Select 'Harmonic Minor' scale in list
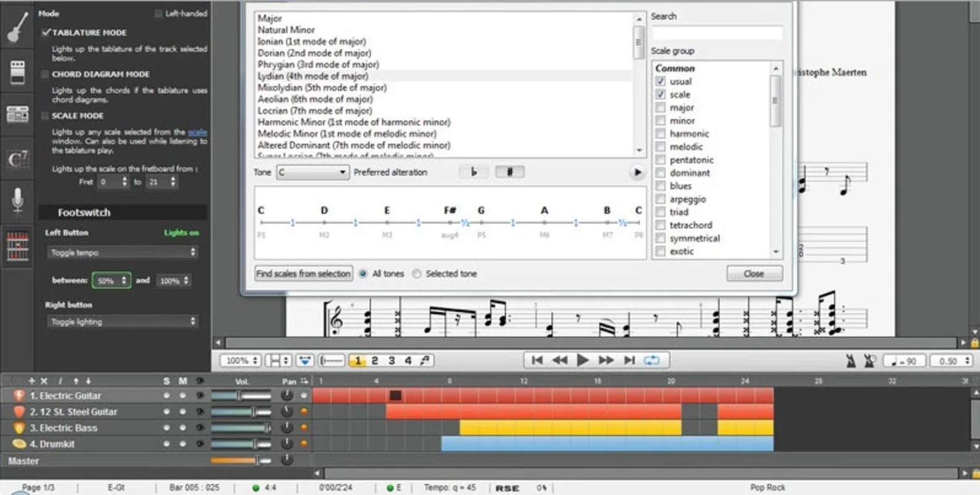The width and height of the screenshot is (980, 495). click(353, 123)
